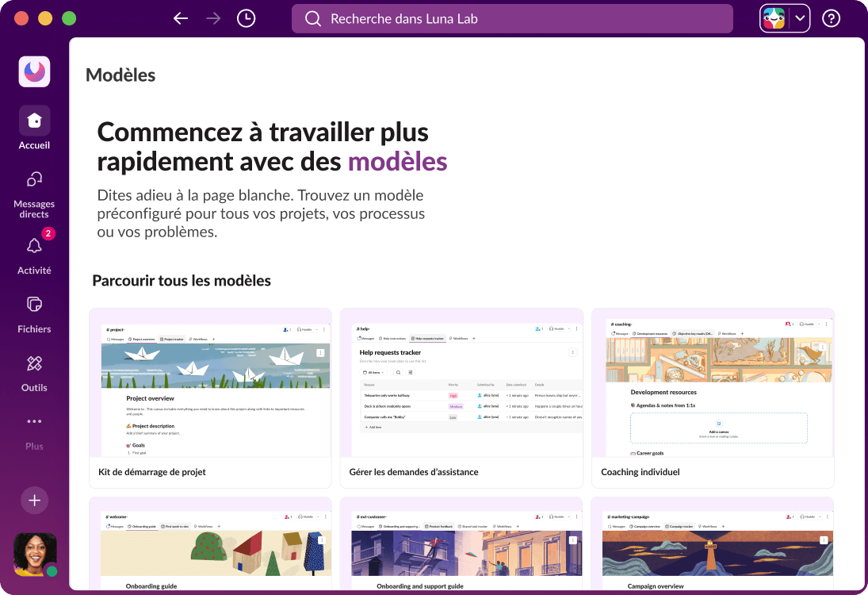Open the Outils panel
868x595 pixels.
(34, 371)
